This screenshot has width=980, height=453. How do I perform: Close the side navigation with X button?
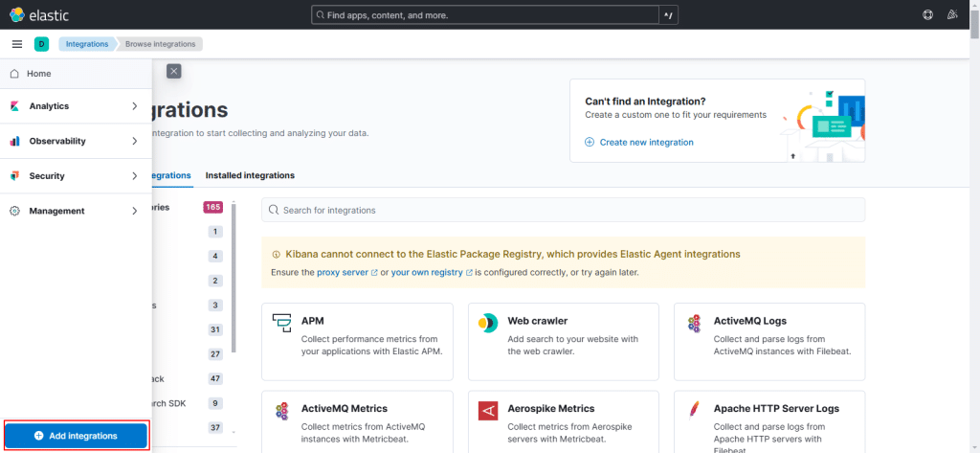click(x=173, y=71)
